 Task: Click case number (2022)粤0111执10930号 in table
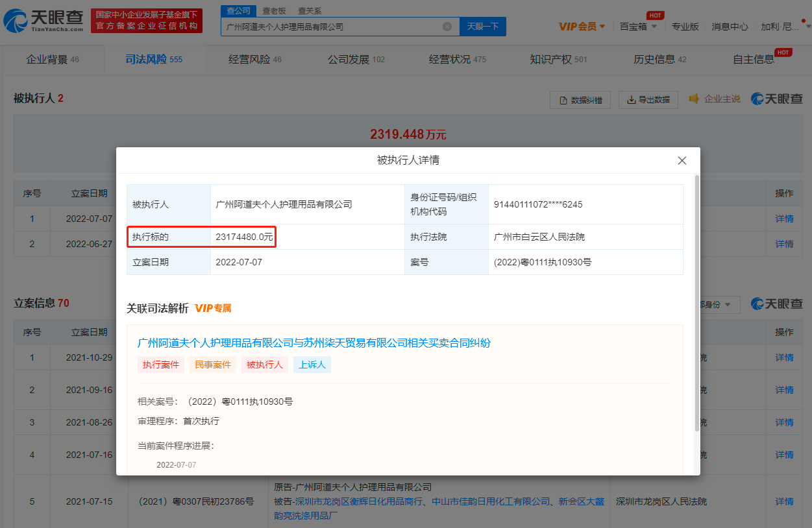pos(542,262)
